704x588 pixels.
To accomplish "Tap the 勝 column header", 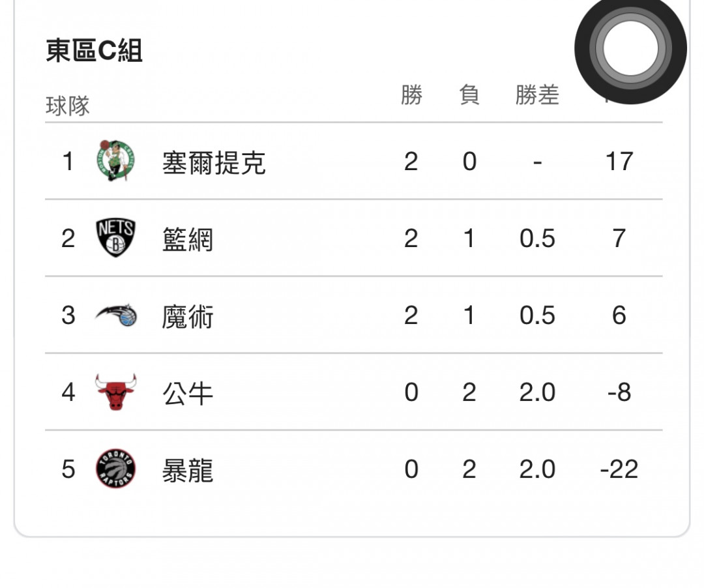I will [x=411, y=95].
